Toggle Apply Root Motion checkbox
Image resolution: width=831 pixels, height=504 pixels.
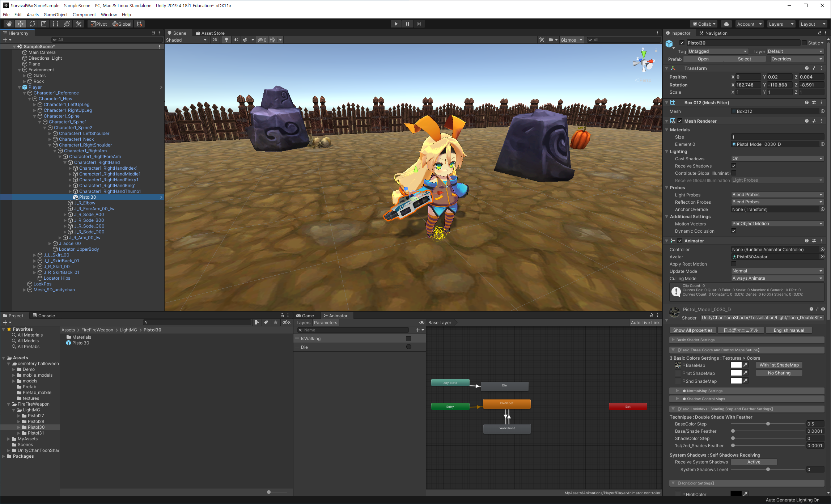tap(734, 264)
